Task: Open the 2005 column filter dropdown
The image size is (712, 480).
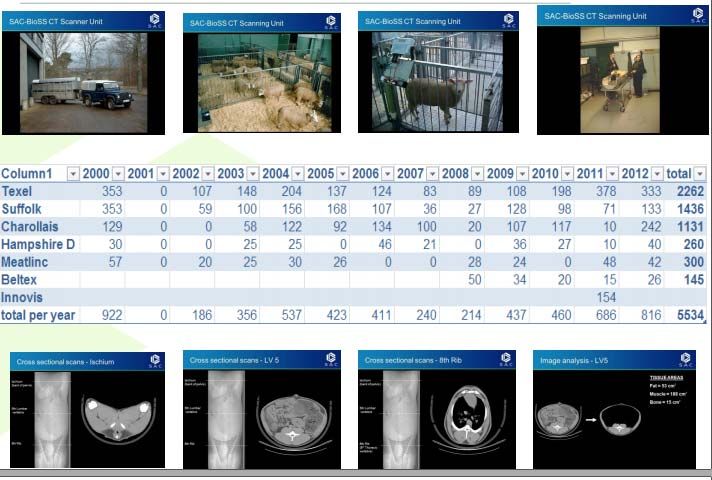Action: 343,173
